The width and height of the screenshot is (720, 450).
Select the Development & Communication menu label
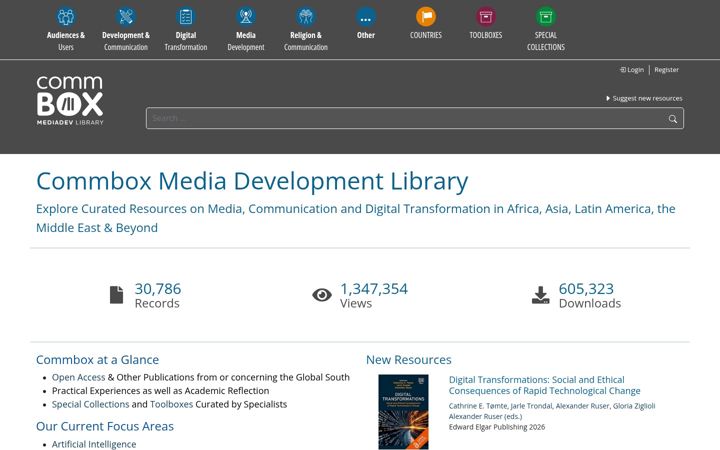[126, 41]
